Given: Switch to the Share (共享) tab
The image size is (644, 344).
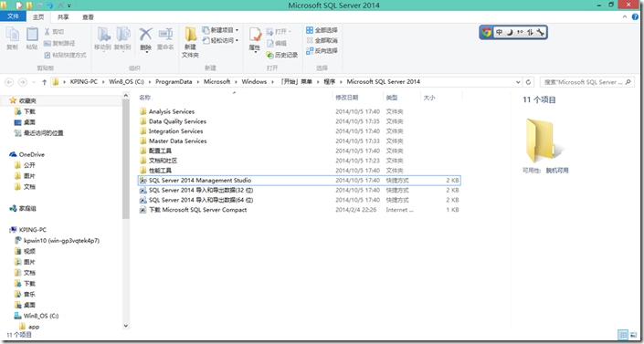Looking at the screenshot, I should (63, 16).
